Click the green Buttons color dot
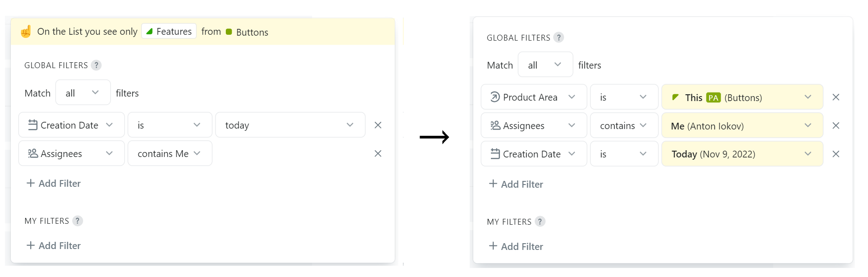The width and height of the screenshot is (868, 277). coord(229,32)
